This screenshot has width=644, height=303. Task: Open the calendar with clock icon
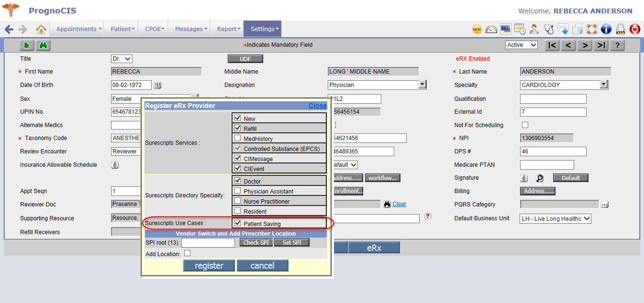click(x=520, y=30)
